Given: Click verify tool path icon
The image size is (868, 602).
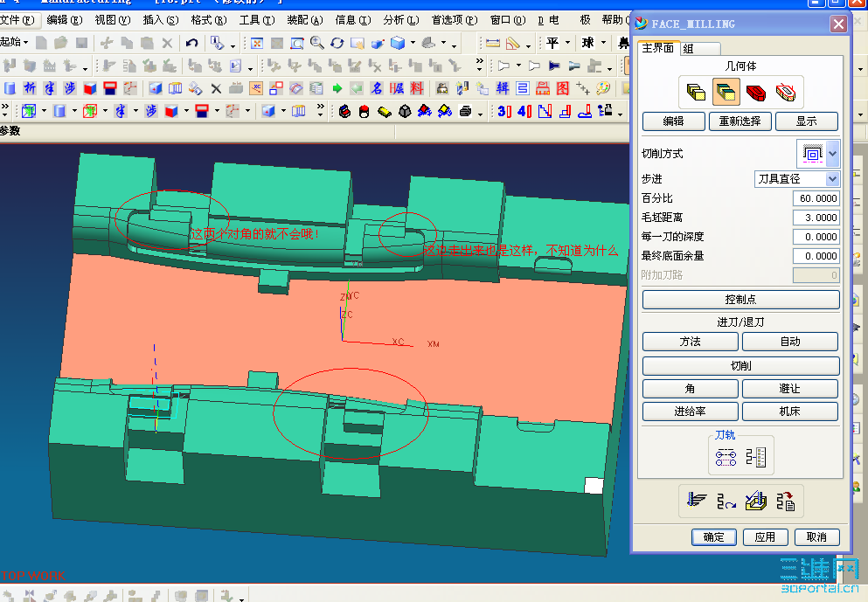Looking at the screenshot, I should click(755, 501).
